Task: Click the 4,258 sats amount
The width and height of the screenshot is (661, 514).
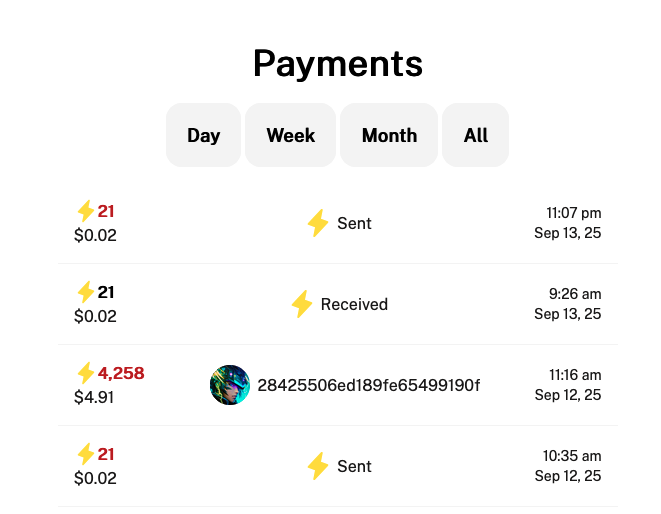Action: 121,373
